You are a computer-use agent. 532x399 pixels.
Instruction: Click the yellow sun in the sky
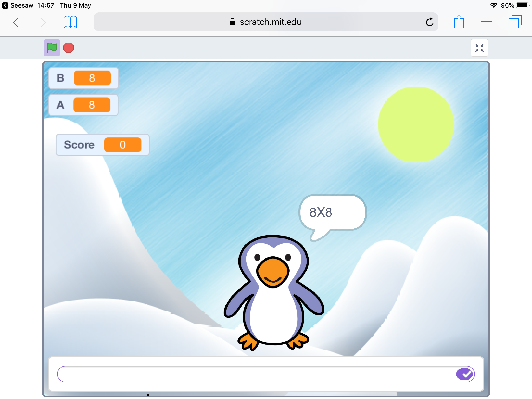pos(416,124)
